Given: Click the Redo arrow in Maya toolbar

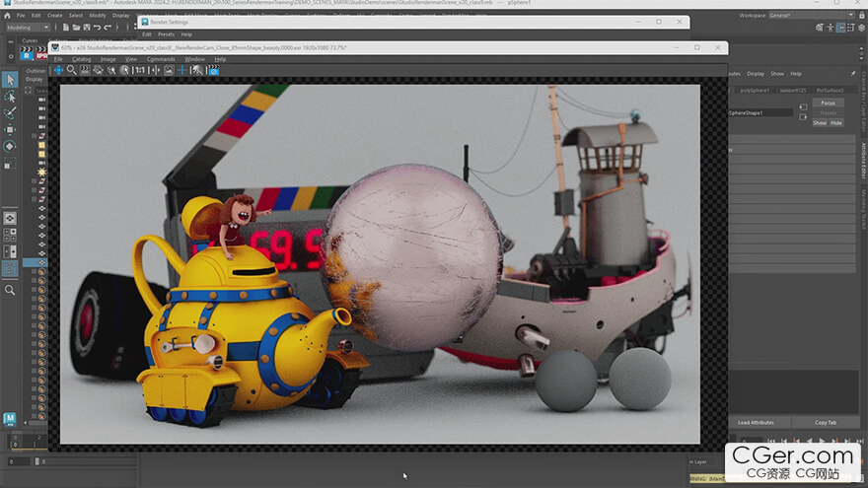Looking at the screenshot, I should coord(108,28).
